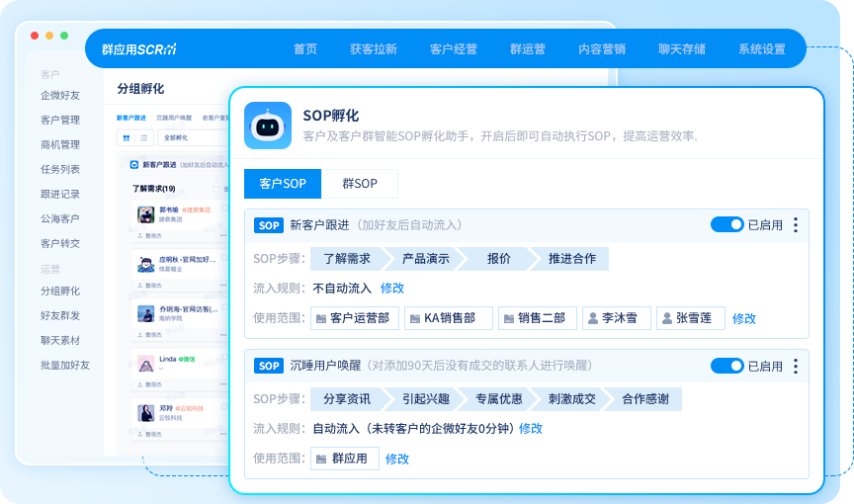Open 系统设置 in the top navigation
This screenshot has height=504, width=854.
(x=761, y=49)
